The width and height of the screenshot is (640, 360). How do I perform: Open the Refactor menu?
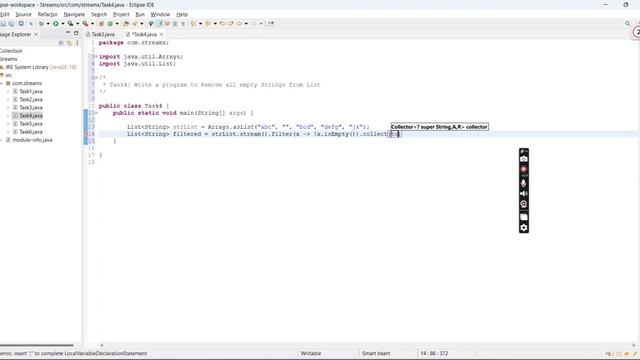(x=47, y=14)
